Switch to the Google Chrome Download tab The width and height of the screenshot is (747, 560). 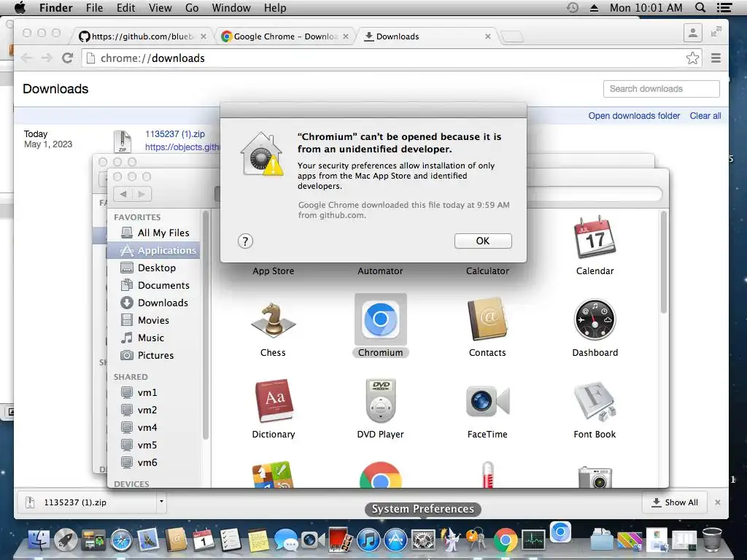285,36
